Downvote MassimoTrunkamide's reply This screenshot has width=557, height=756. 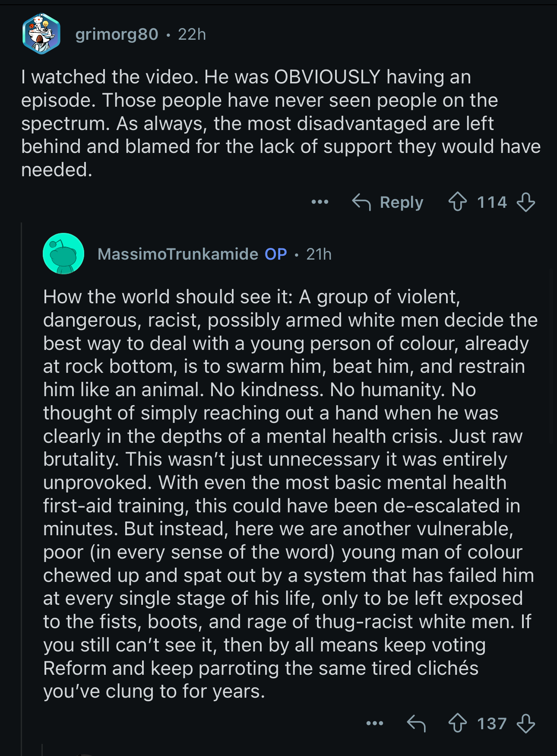click(525, 723)
